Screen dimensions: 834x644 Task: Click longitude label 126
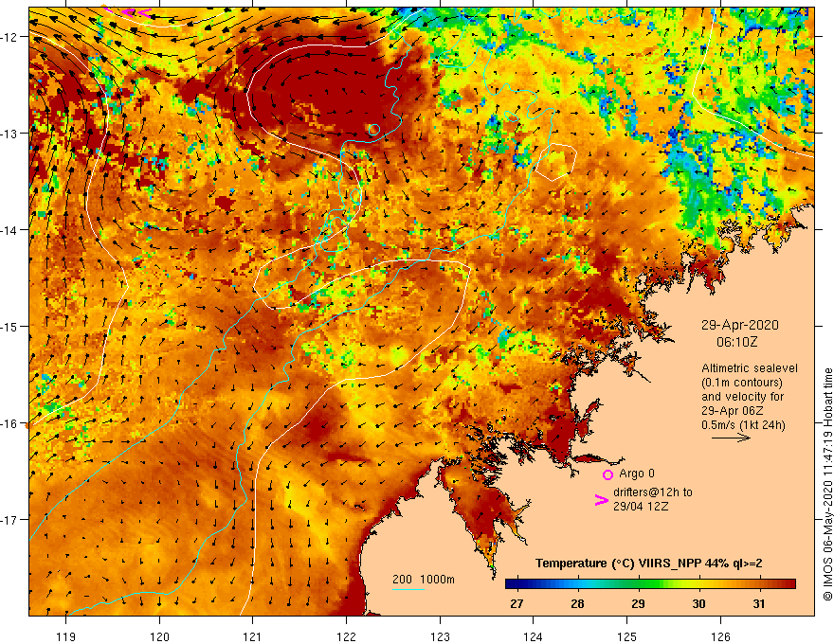[720, 636]
